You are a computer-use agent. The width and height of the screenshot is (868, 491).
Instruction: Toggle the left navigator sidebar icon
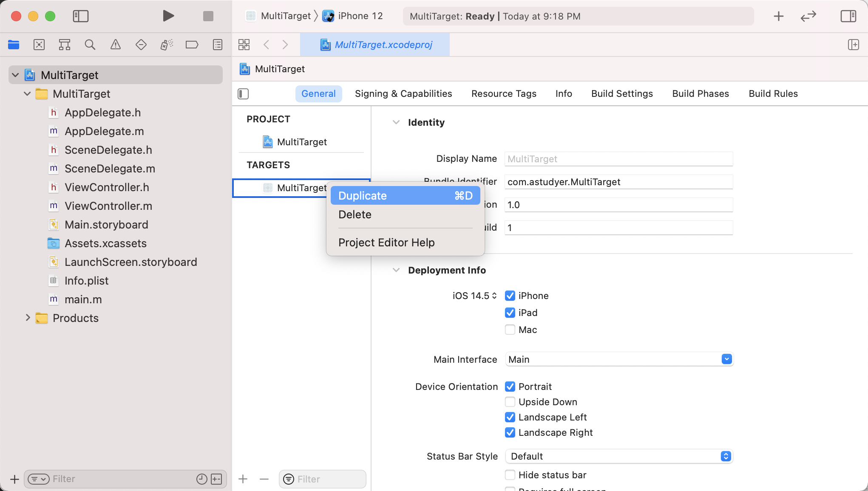click(80, 16)
